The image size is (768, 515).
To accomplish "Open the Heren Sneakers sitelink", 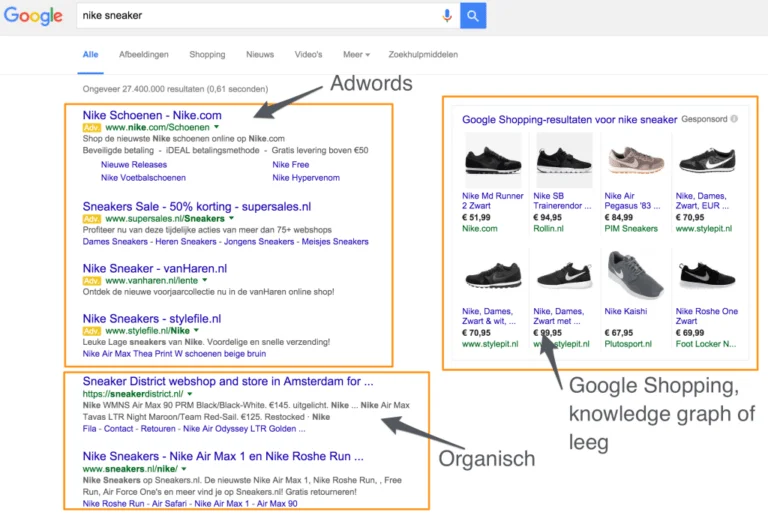I will (186, 242).
